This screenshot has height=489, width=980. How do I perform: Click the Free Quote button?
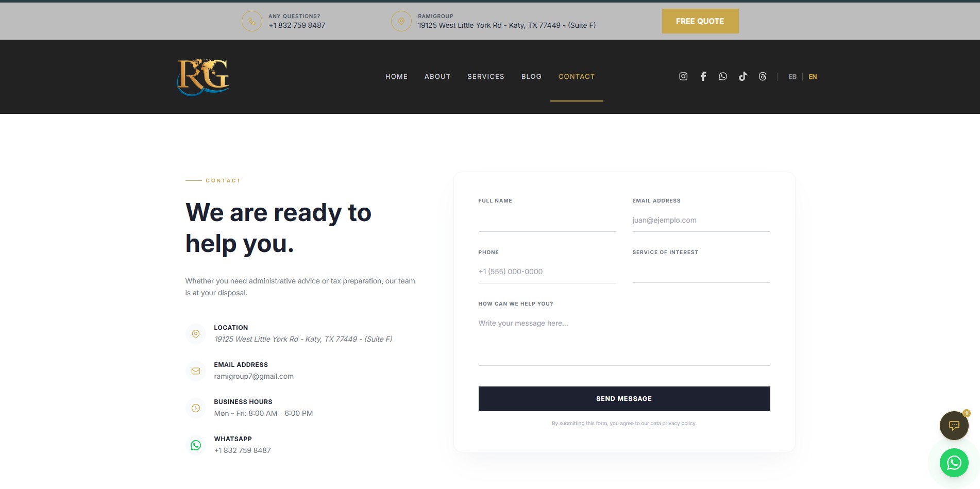(x=700, y=21)
